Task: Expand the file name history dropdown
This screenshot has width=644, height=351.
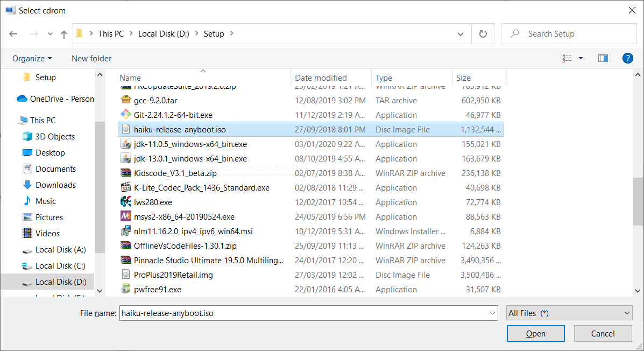Action: pos(493,313)
